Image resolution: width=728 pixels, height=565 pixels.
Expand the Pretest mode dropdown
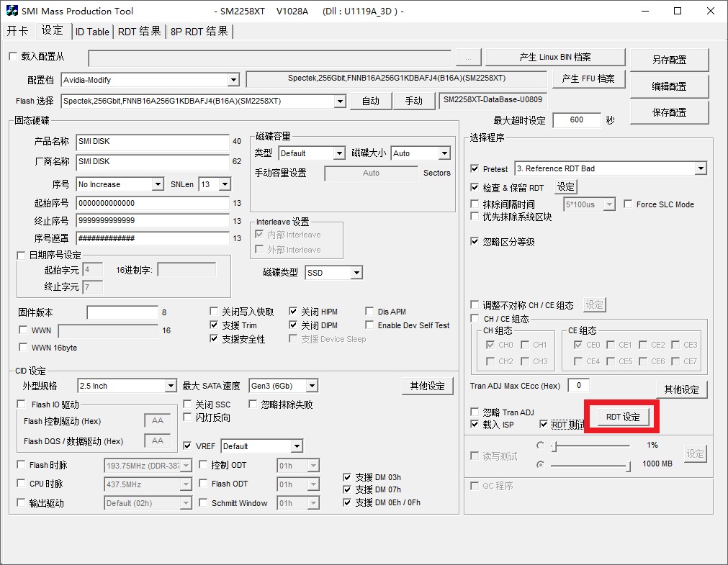(x=700, y=168)
